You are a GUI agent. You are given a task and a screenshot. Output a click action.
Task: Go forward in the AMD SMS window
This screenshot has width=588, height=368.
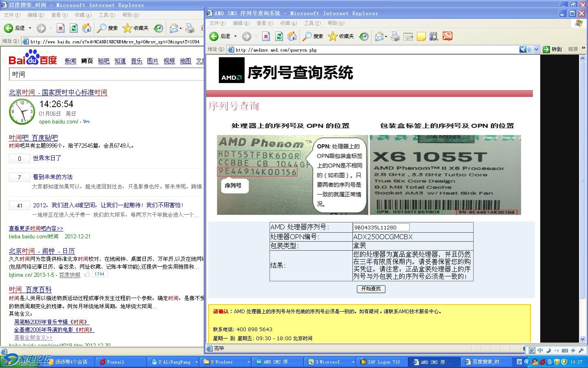click(x=247, y=36)
